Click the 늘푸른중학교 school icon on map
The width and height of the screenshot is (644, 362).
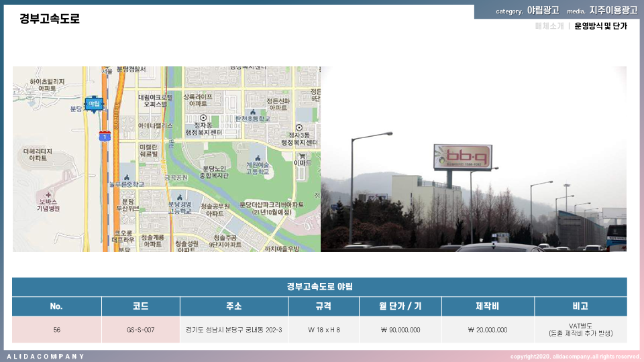126,176
